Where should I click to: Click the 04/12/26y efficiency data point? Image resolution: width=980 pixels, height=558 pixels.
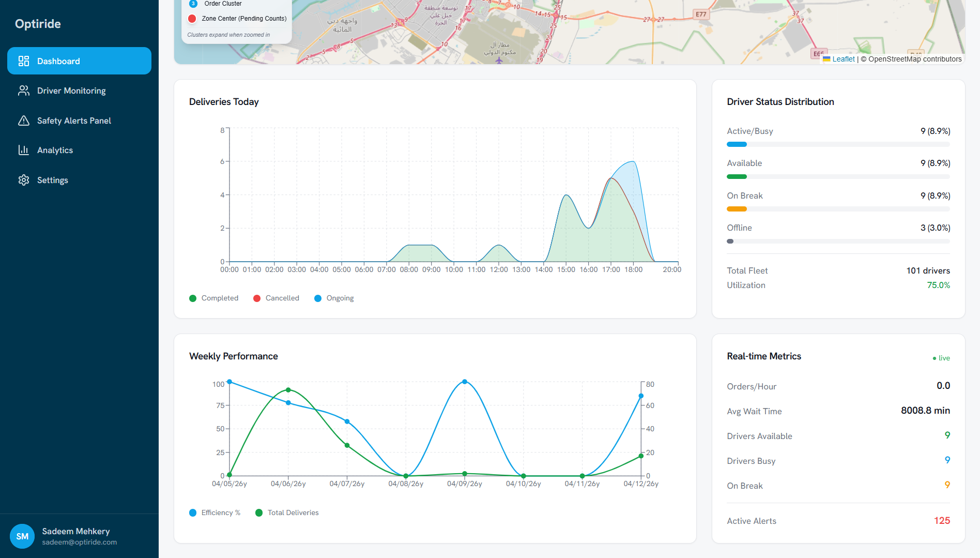[641, 396]
